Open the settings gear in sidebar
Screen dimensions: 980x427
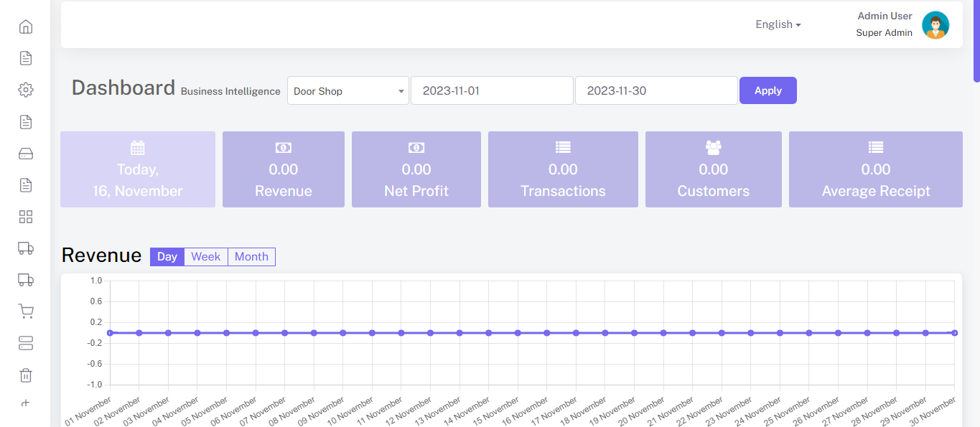[26, 90]
